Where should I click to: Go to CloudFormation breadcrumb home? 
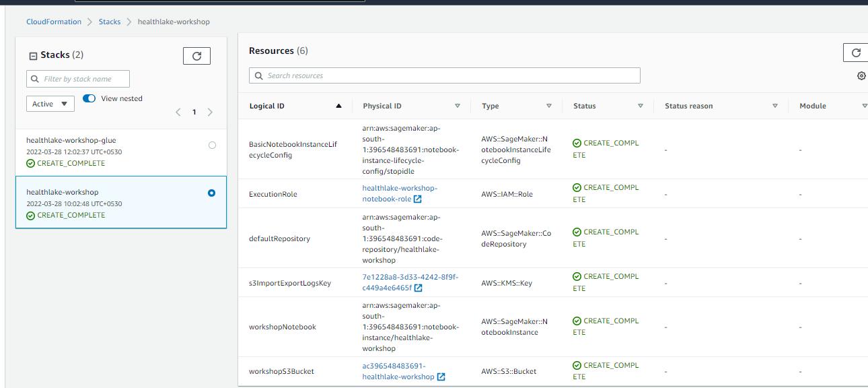54,22
